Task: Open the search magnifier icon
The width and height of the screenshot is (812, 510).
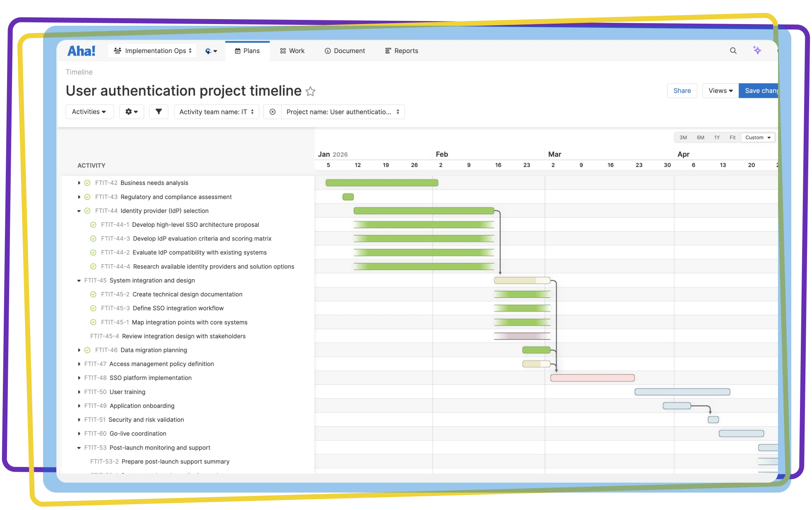Action: tap(733, 51)
